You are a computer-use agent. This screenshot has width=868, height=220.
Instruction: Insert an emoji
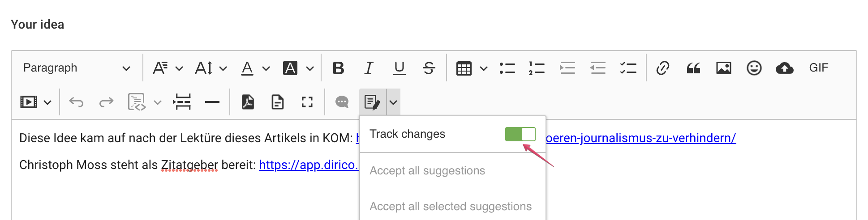pos(754,68)
